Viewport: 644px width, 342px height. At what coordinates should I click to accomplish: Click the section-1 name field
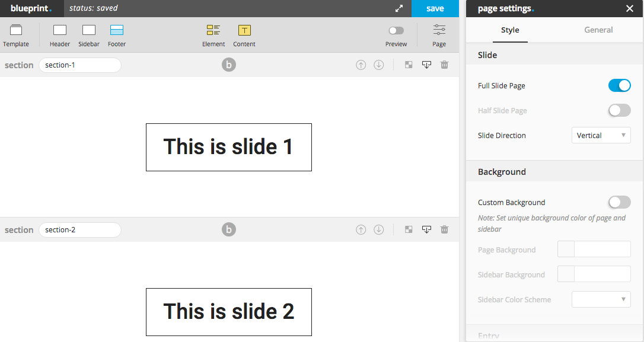[x=79, y=65]
